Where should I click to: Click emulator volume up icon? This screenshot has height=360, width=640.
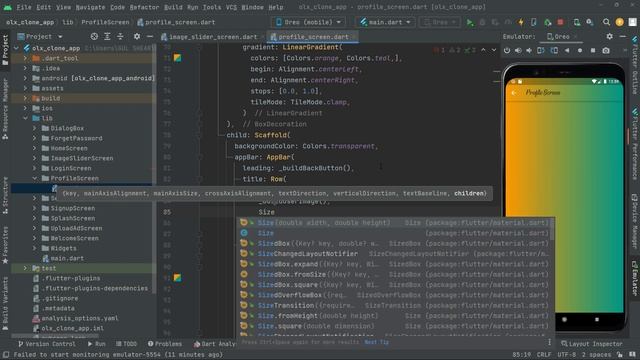[518, 51]
